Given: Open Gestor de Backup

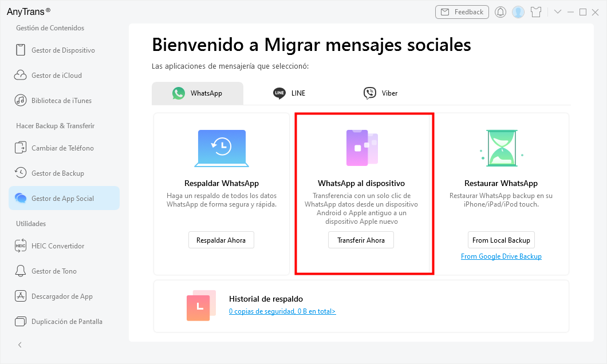Looking at the screenshot, I should click(x=57, y=173).
